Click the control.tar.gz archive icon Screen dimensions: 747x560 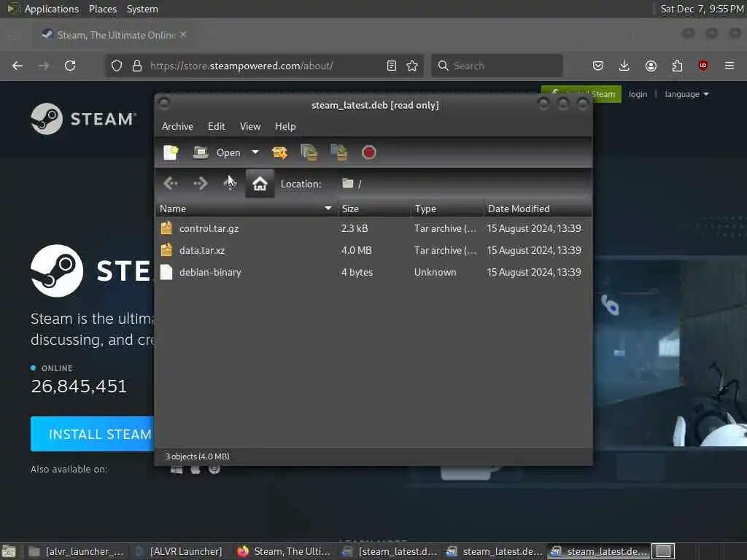[166, 228]
